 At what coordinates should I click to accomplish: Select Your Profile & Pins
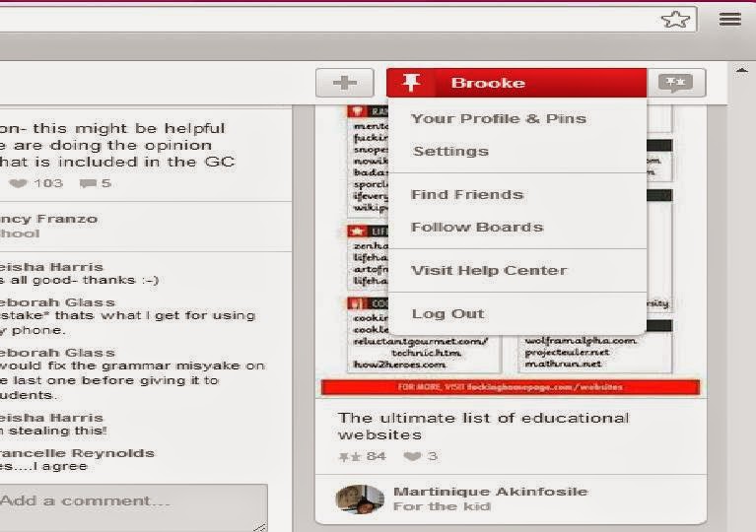[499, 118]
